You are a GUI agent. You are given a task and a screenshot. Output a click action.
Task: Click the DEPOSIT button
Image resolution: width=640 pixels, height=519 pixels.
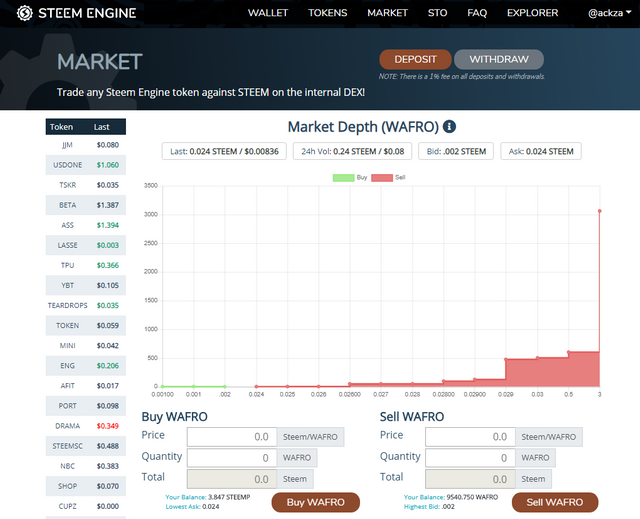tap(415, 60)
